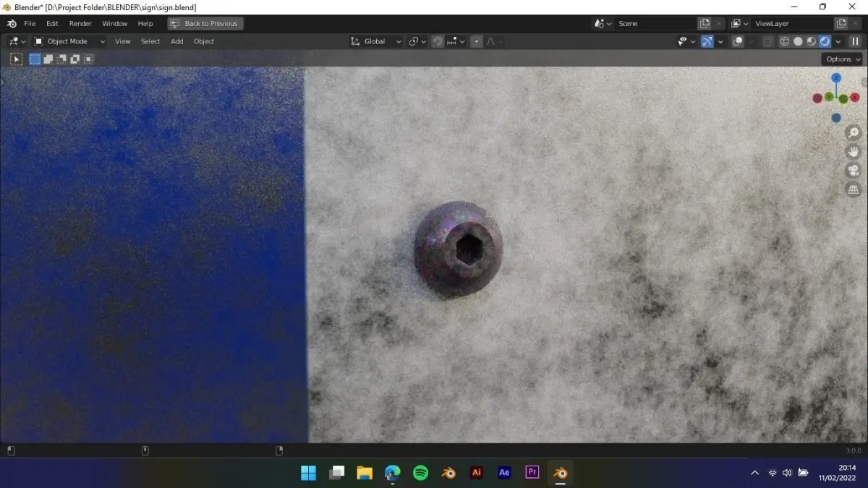This screenshot has height=488, width=868.
Task: Toggle the show overlays button
Action: click(x=737, y=41)
